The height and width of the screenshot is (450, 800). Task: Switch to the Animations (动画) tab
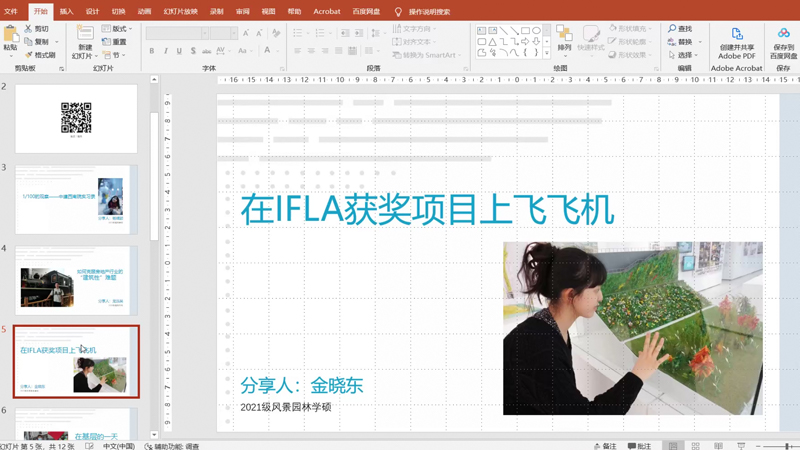pos(144,11)
